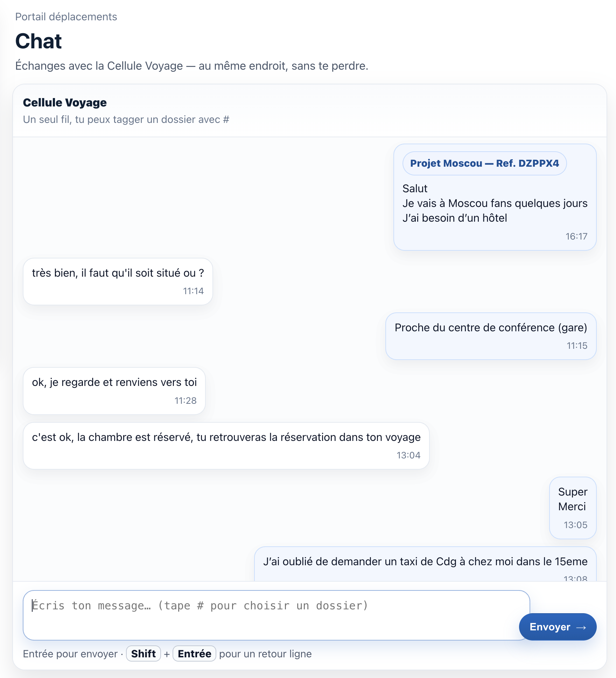The width and height of the screenshot is (616, 678).
Task: Click the 13:05 timestamp
Action: point(575,525)
